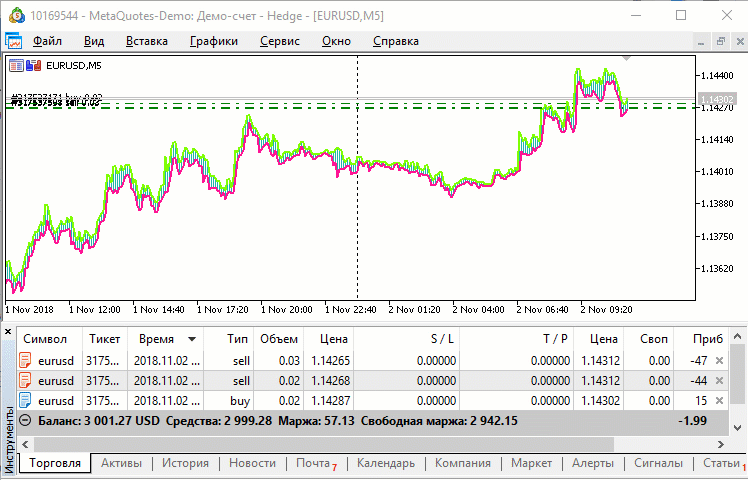The image size is (748, 480).
Task: Switch to the История tab
Action: coord(185,463)
